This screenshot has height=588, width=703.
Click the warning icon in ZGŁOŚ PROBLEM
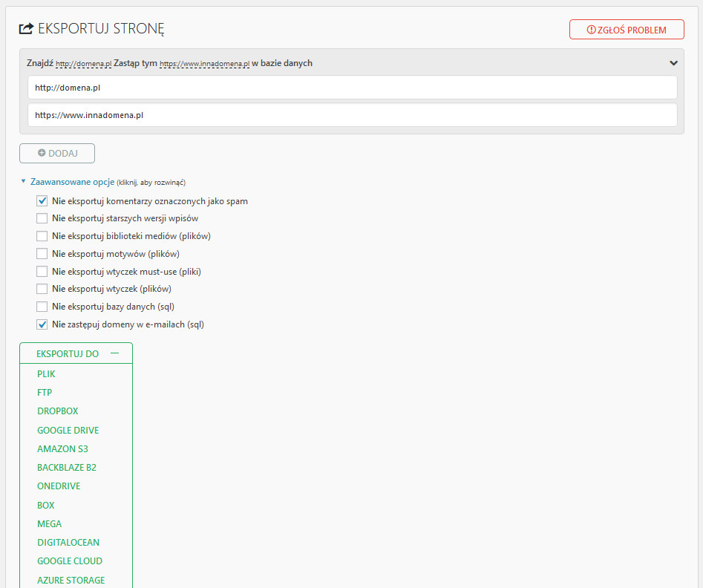coord(592,30)
